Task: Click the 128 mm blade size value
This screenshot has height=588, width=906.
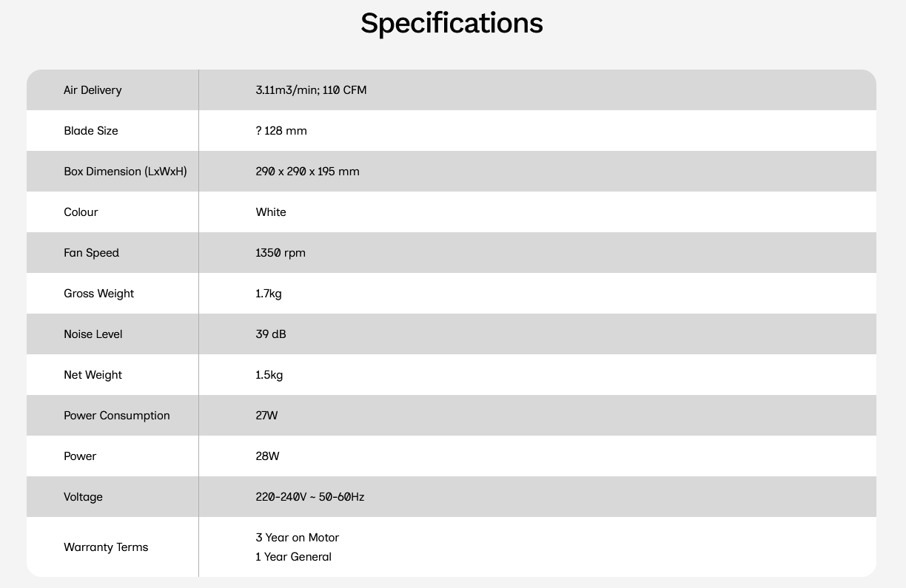Action: [x=281, y=131]
